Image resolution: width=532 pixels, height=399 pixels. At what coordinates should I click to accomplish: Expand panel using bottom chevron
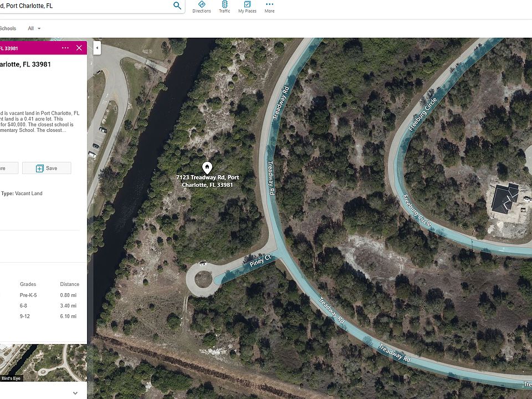tap(75, 393)
